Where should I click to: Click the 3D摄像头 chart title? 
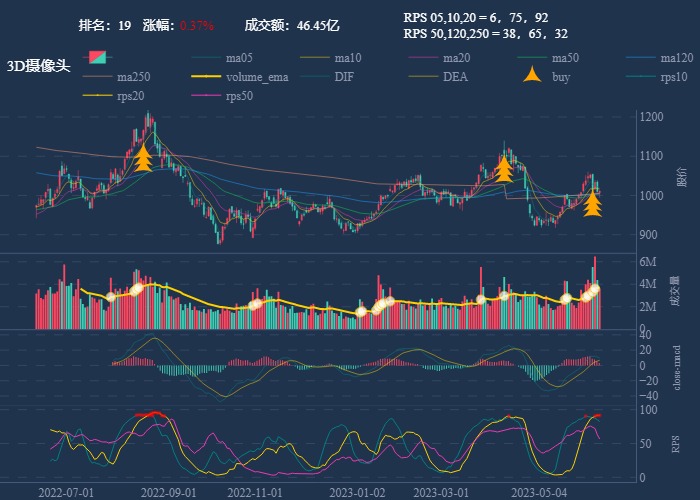[x=38, y=66]
